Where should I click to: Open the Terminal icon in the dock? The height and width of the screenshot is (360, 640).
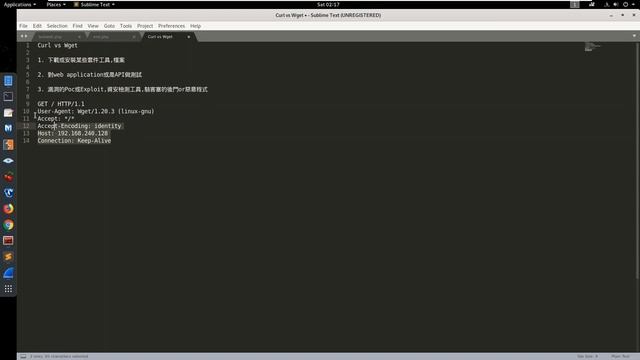[x=8, y=97]
